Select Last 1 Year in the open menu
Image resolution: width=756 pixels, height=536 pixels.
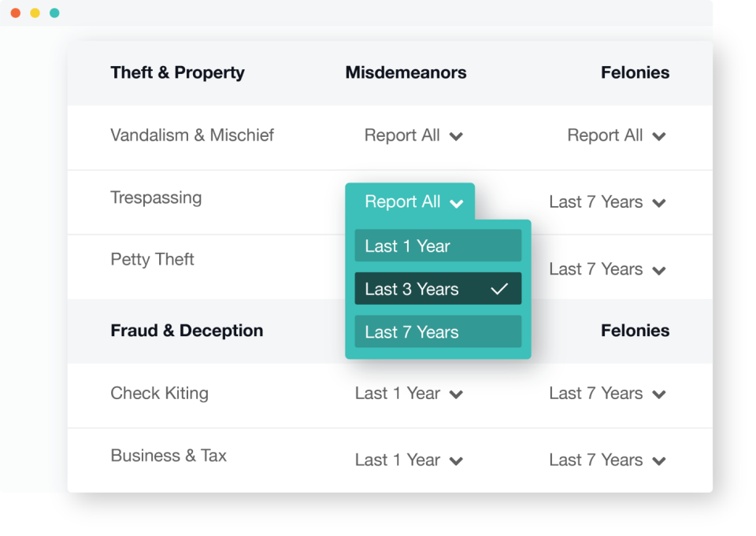438,246
